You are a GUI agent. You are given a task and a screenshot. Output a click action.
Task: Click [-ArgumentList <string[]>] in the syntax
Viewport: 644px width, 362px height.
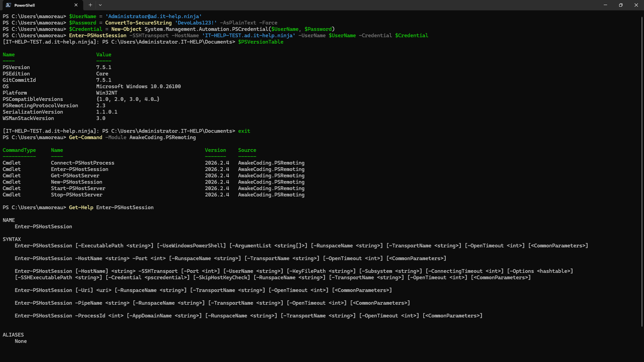pos(268,246)
